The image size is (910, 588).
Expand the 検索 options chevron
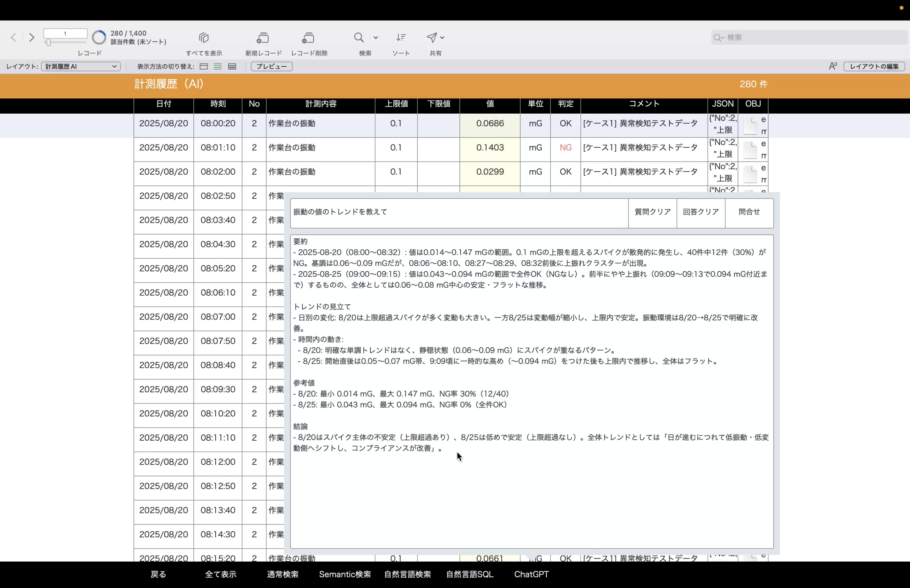[x=376, y=37]
